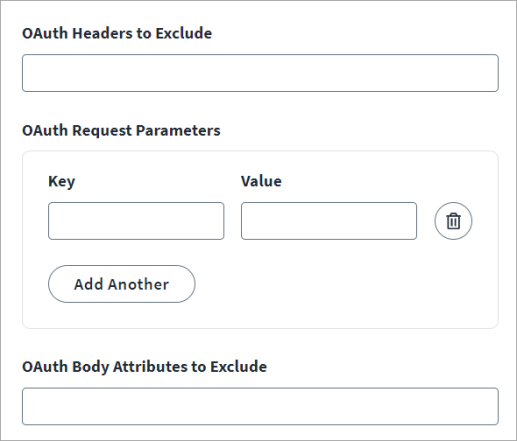Place cursor in body attributes exclusion textbox
Image resolution: width=517 pixels, height=441 pixels.
pyautogui.click(x=260, y=406)
